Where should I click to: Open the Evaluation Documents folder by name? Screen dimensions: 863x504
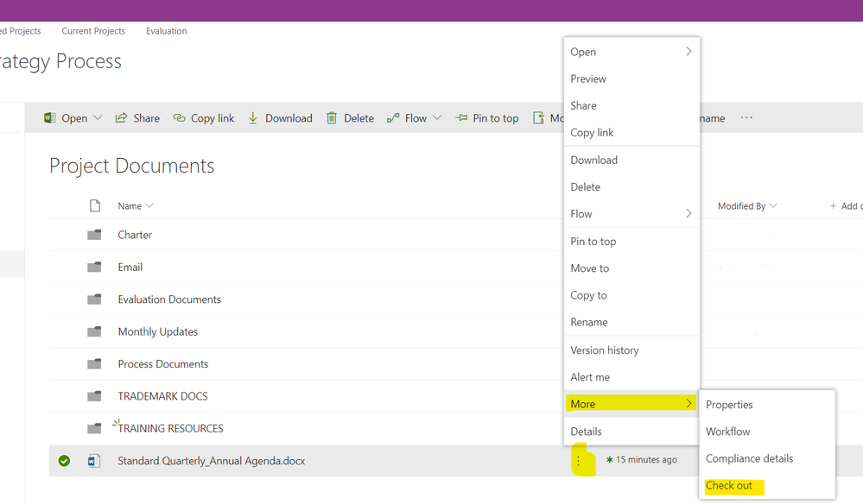tap(169, 299)
